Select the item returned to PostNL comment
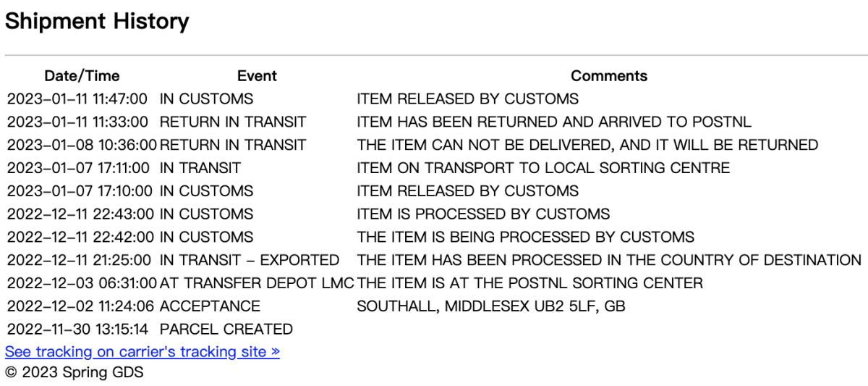868x386 pixels. tap(554, 122)
